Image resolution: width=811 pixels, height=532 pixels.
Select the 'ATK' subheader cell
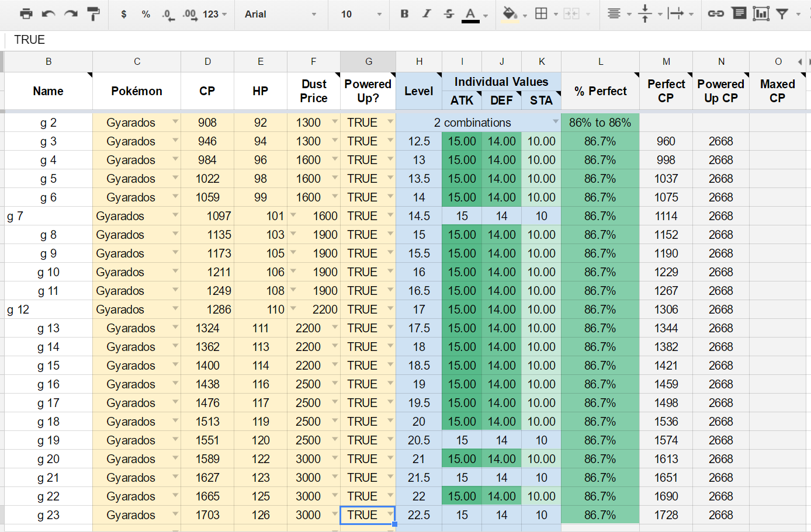coord(462,100)
